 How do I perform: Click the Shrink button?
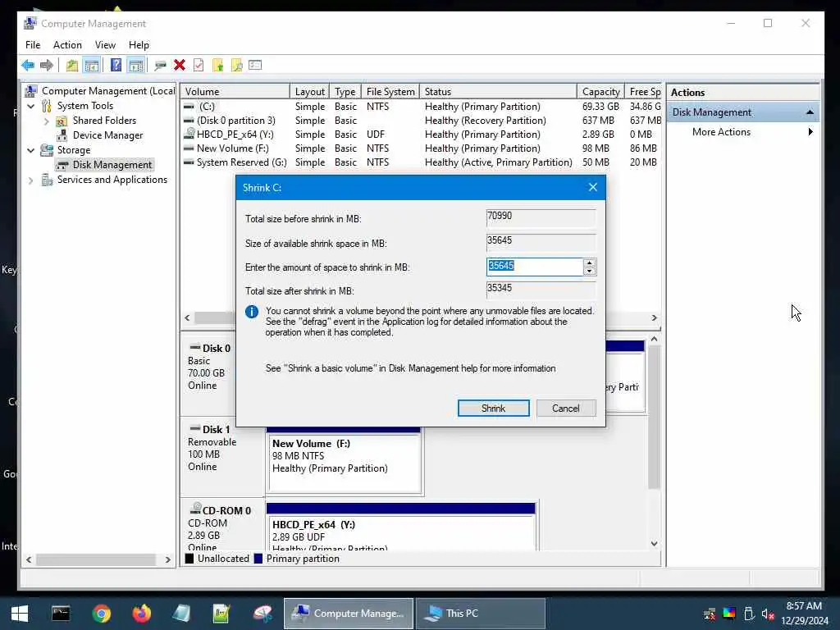493,409
